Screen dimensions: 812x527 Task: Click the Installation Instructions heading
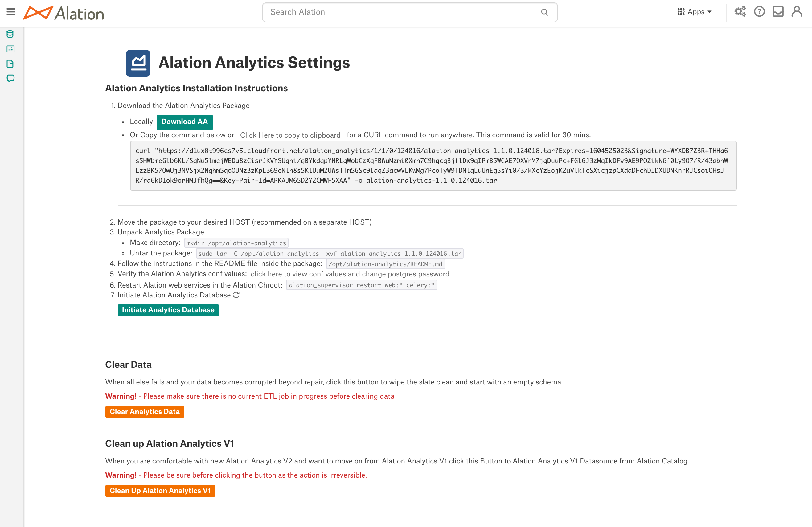(x=196, y=89)
